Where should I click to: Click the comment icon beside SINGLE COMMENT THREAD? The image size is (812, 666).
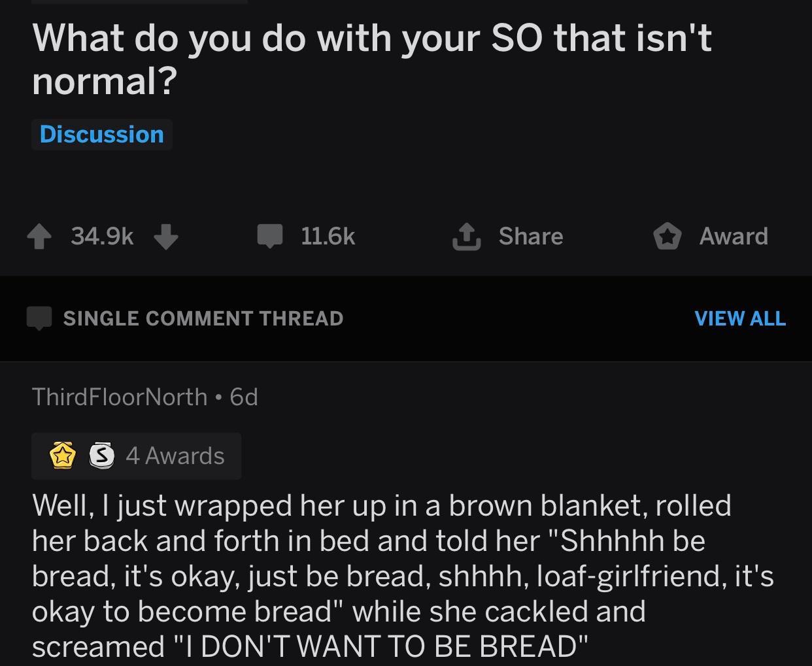tap(39, 318)
